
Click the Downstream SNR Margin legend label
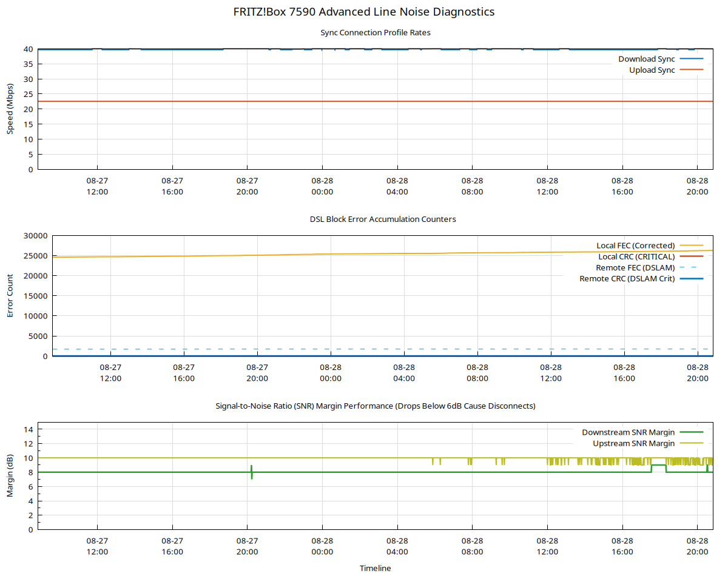(x=629, y=432)
